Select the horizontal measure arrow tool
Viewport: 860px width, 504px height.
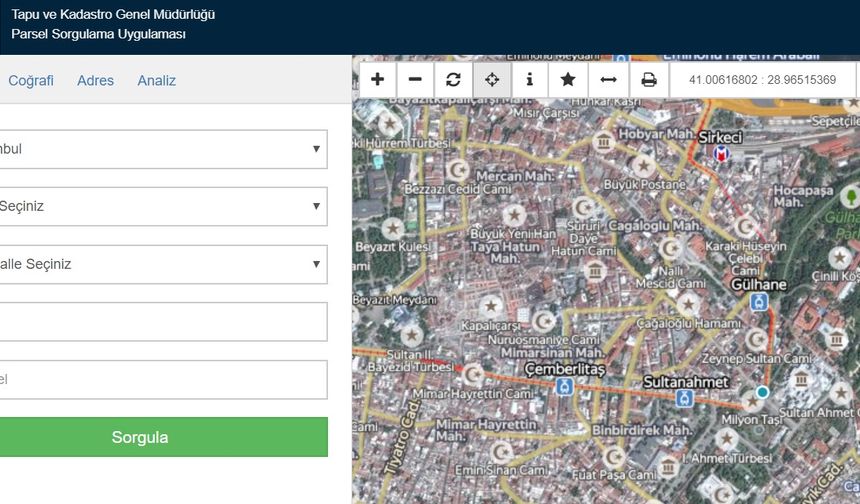(x=607, y=80)
